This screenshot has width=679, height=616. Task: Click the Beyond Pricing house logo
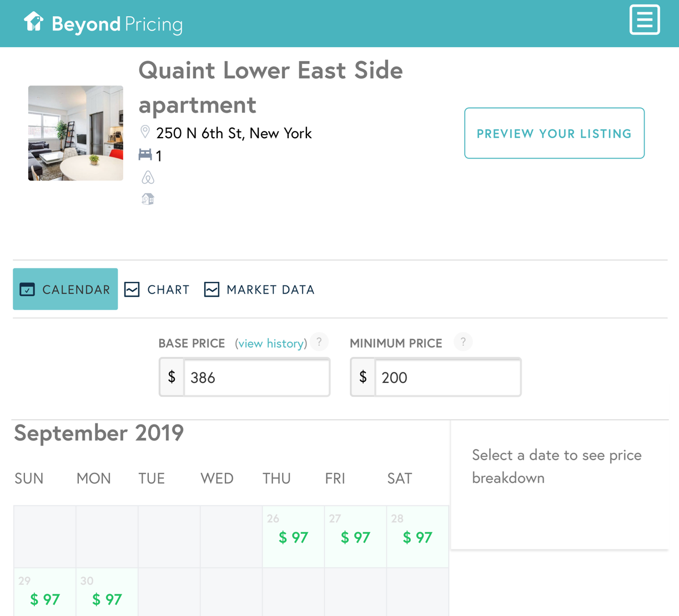click(34, 22)
